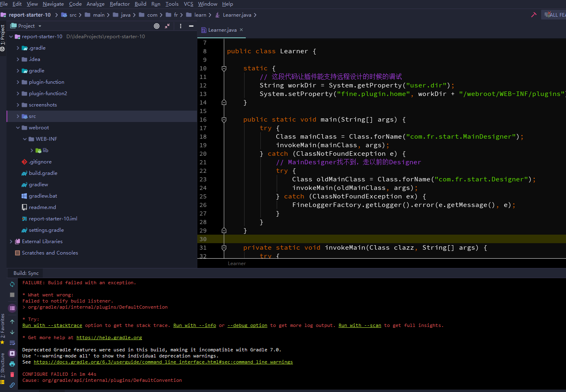Expand the .gradle folder
The height and width of the screenshot is (392, 566).
point(18,48)
